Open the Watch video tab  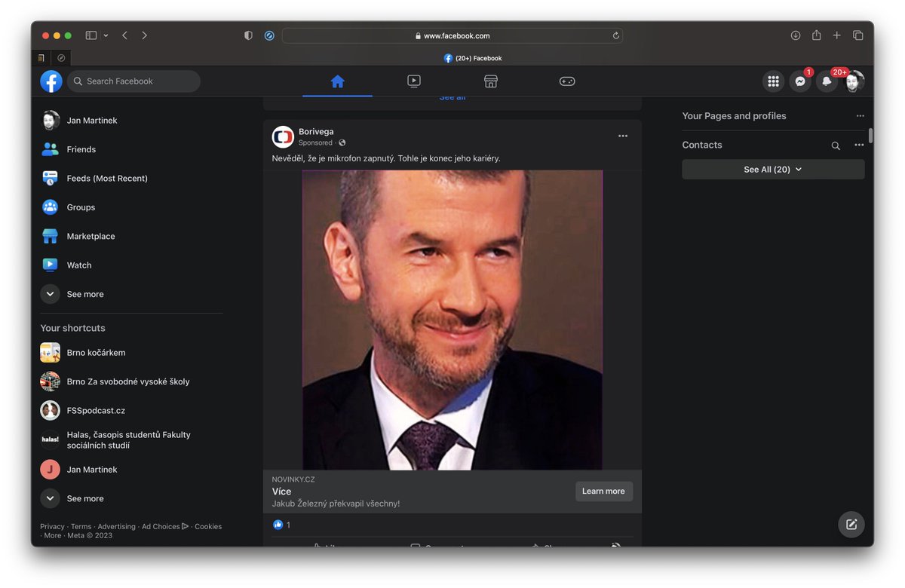(414, 81)
